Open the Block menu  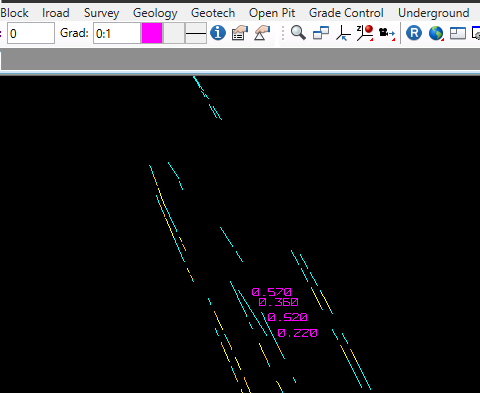[x=14, y=13]
